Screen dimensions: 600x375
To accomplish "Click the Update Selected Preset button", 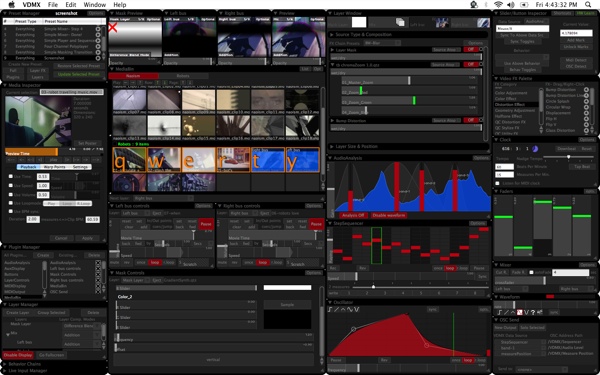I will pyautogui.click(x=78, y=74).
